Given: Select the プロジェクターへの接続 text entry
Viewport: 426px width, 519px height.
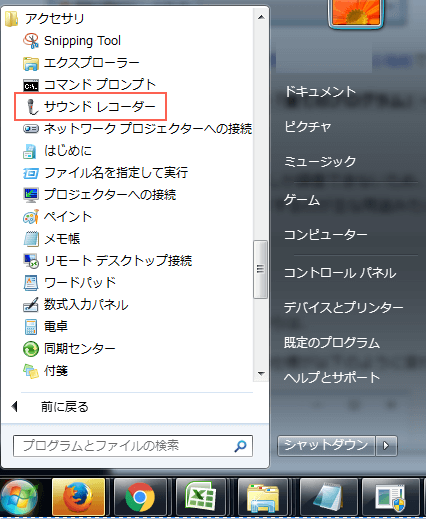Looking at the screenshot, I should pos(110,195).
